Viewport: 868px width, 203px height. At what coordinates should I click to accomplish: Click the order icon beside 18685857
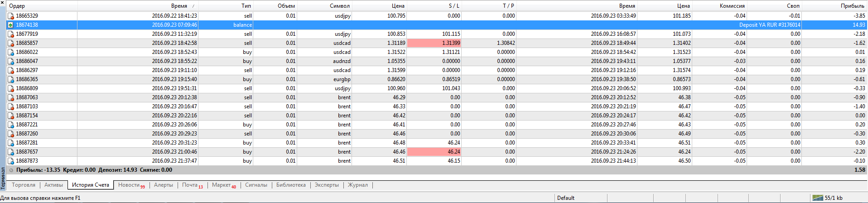coord(10,43)
